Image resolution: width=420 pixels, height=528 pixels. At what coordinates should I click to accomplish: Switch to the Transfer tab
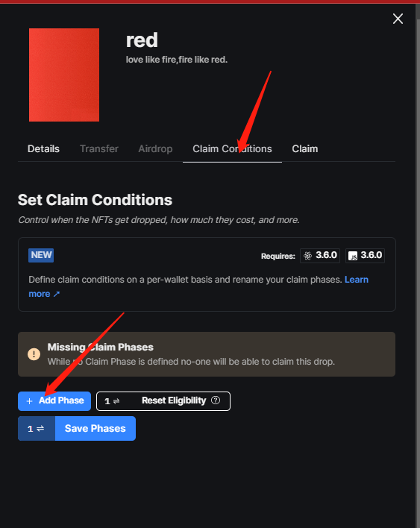(99, 149)
